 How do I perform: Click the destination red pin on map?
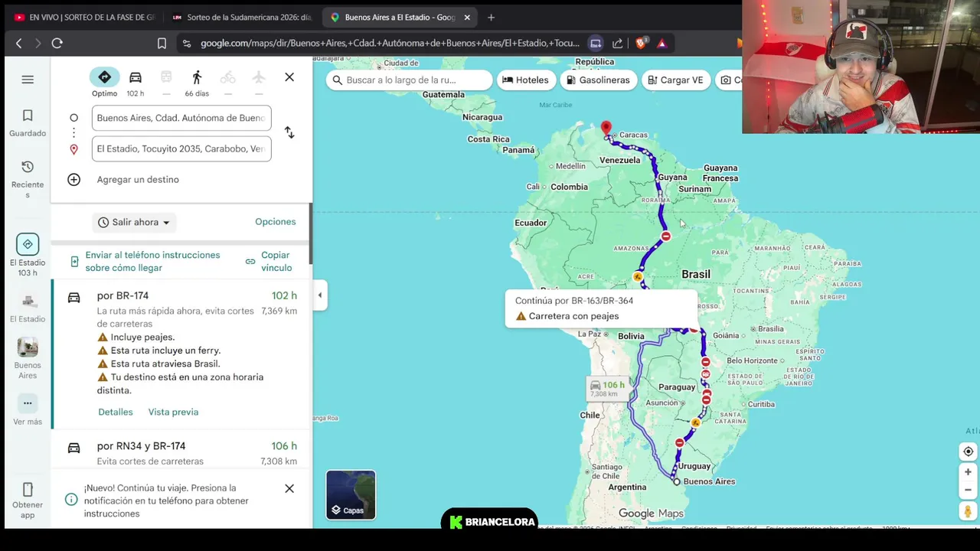click(606, 128)
